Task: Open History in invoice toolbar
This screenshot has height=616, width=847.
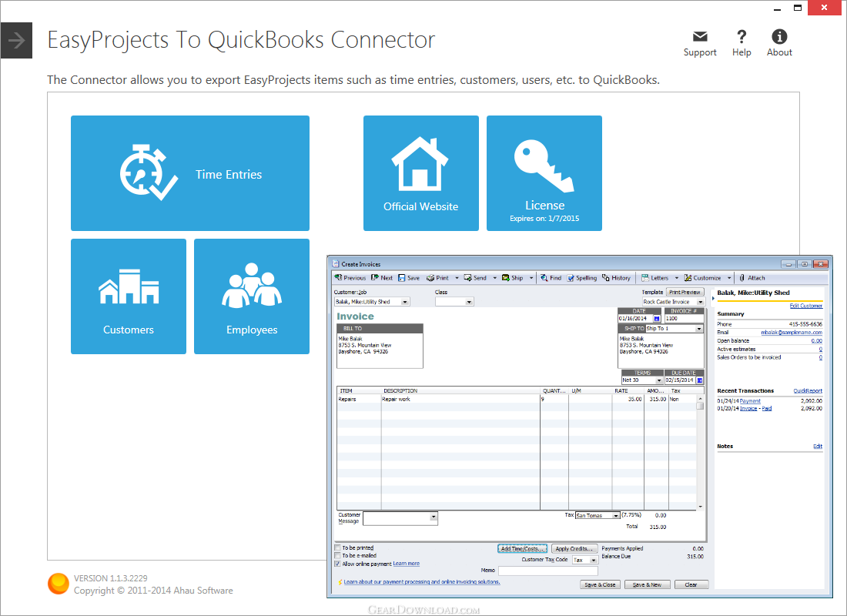Action: 616,278
